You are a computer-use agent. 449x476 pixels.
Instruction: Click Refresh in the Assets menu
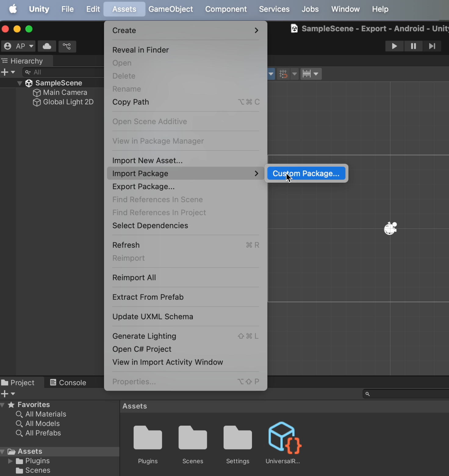coord(185,245)
